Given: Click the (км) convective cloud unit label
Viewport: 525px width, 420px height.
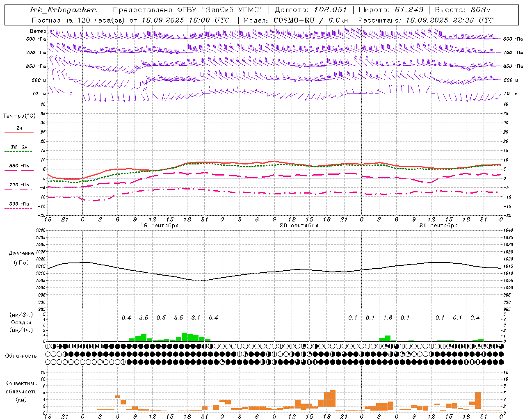Looking at the screenshot, I should click(21, 399).
